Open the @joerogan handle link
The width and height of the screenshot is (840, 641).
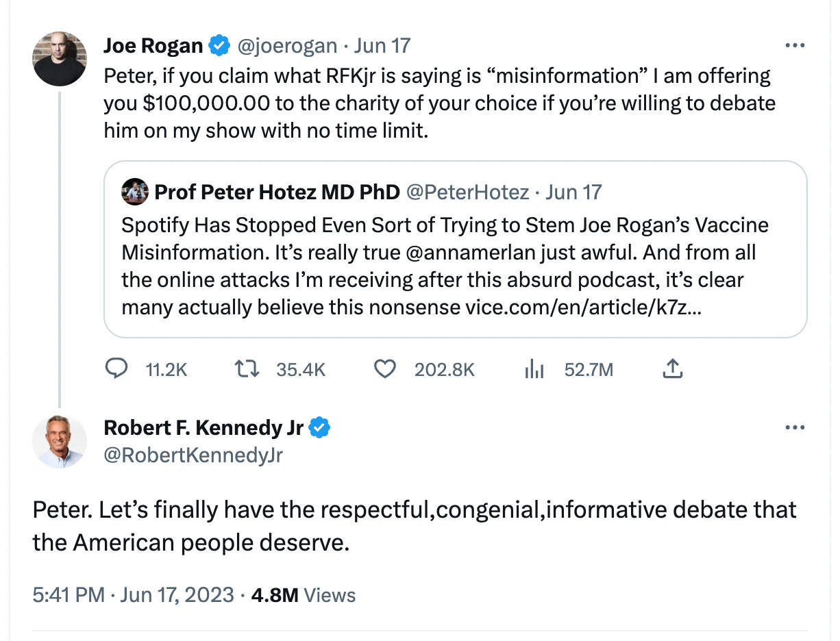287,46
